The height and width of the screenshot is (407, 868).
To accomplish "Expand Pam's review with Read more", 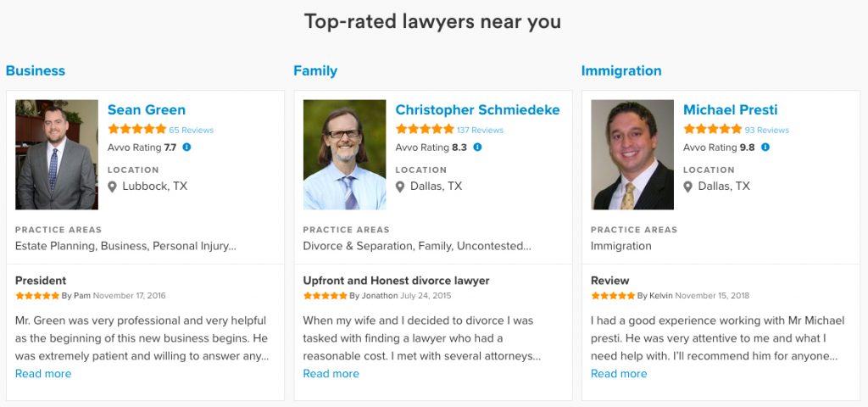I will tap(43, 374).
